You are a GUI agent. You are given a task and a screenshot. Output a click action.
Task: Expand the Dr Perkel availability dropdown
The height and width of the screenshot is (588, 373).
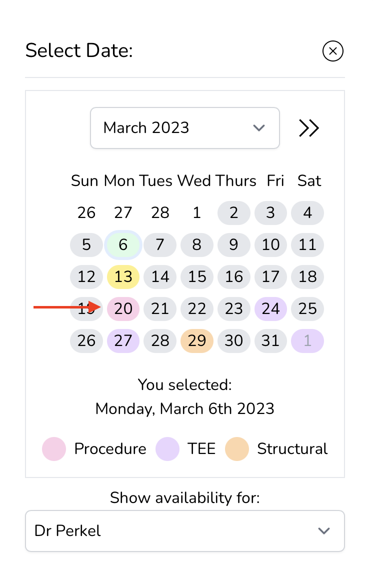click(x=184, y=530)
